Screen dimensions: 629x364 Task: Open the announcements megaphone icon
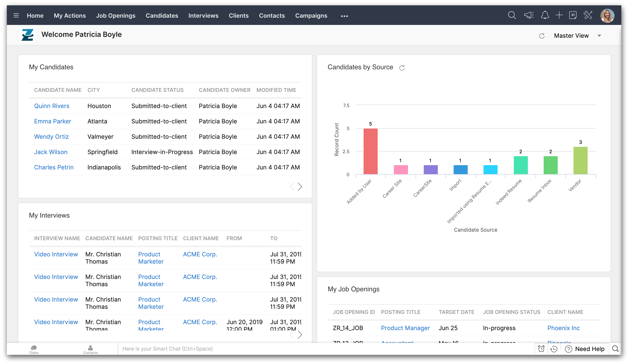(529, 15)
